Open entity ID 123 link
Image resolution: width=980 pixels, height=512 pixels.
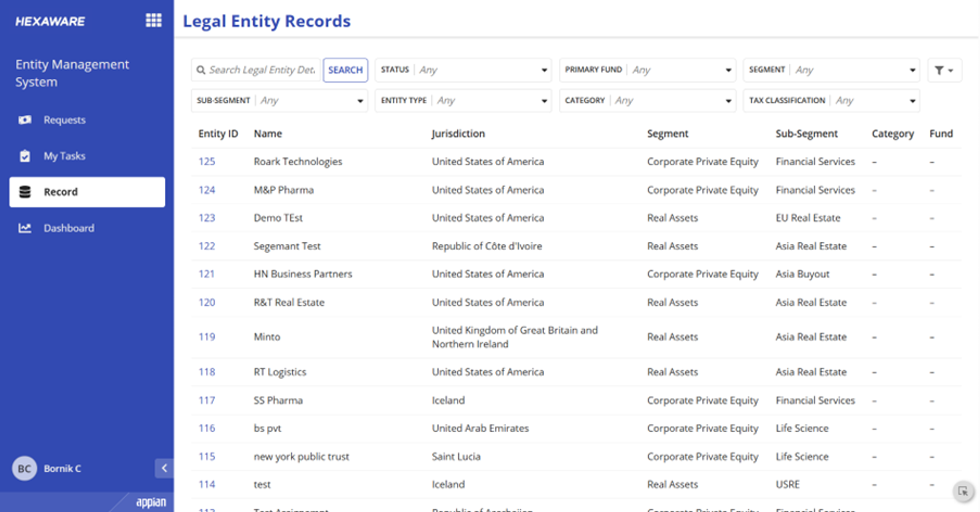(206, 218)
